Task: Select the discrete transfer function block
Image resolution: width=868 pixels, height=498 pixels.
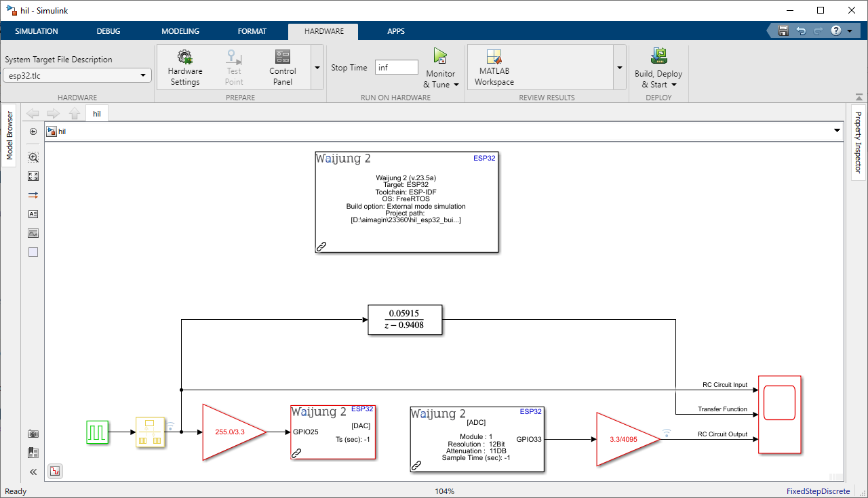Action: (405, 320)
